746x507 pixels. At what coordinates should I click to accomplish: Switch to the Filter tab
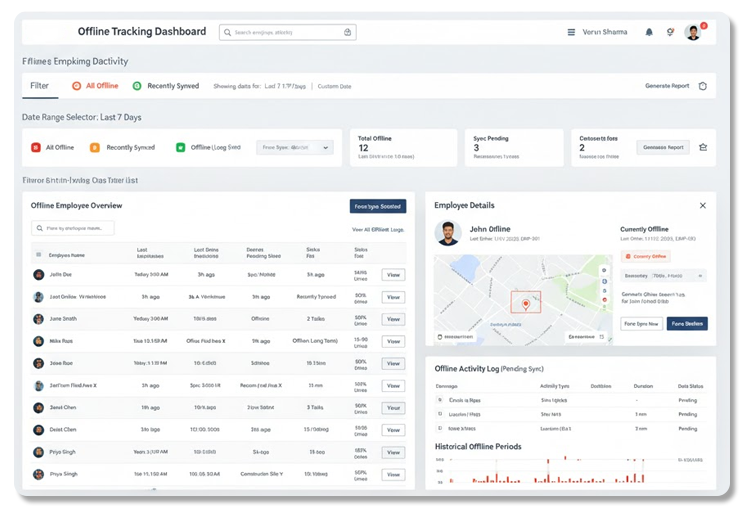click(39, 86)
